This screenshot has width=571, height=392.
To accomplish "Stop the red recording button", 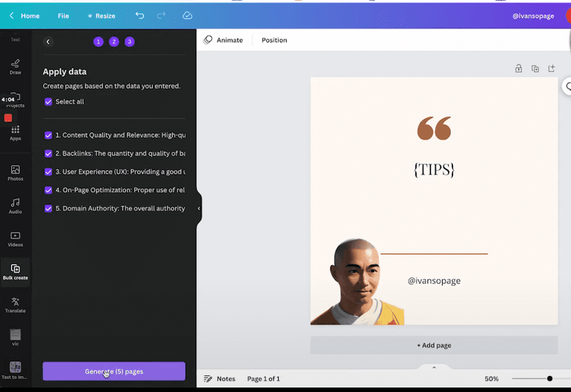I will 8,118.
